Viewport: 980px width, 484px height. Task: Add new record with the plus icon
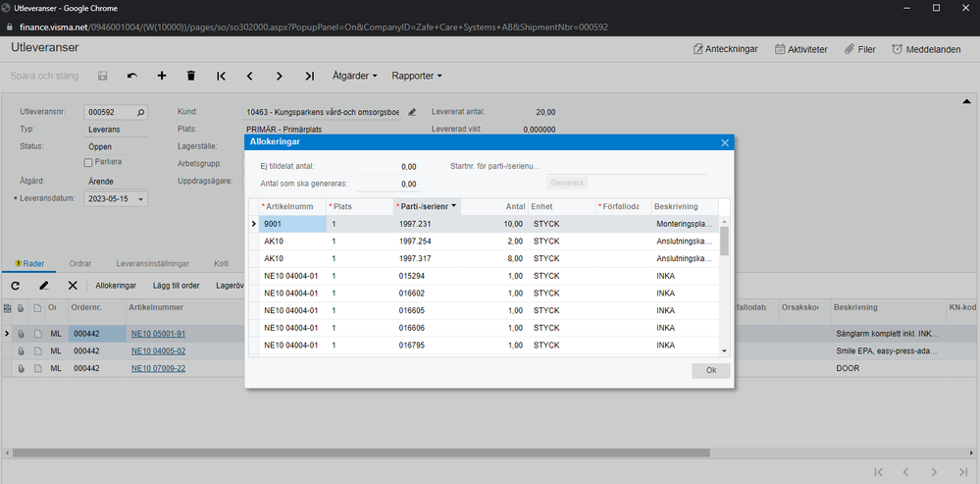(161, 76)
